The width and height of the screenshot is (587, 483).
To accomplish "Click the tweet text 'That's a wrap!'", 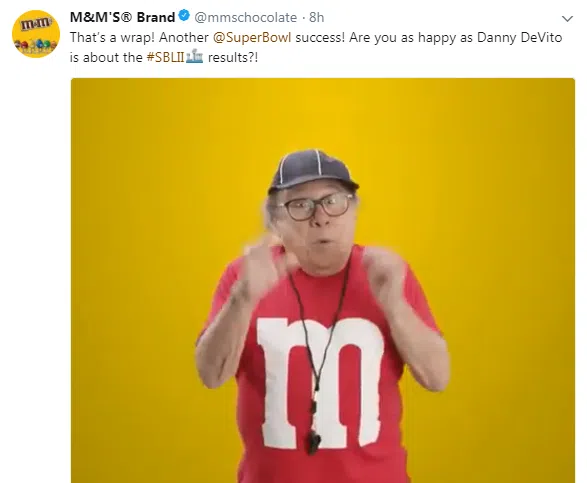I will point(112,37).
